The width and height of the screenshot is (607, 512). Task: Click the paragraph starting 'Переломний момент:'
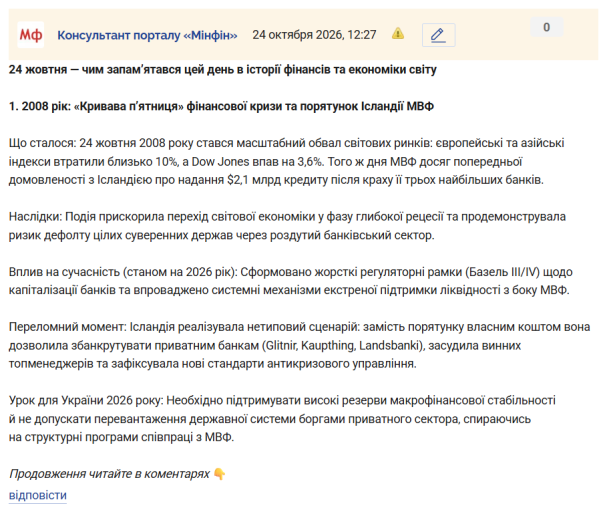click(299, 345)
